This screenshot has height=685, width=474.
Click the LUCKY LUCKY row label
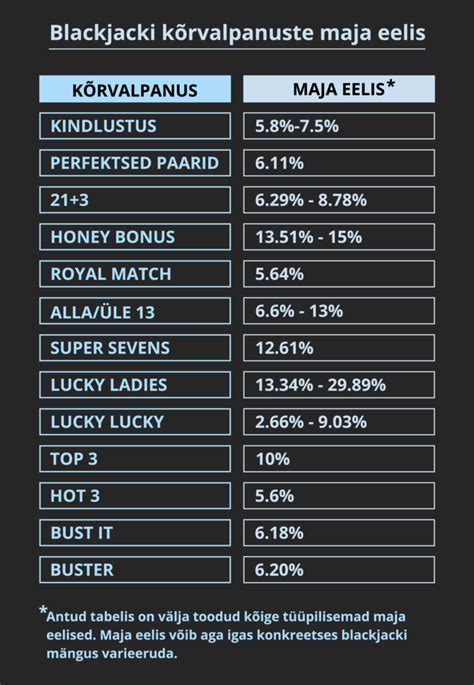(135, 422)
